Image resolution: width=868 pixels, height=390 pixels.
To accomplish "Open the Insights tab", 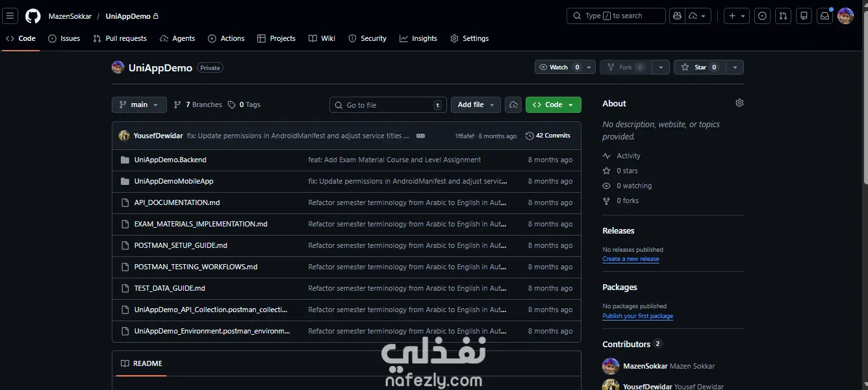I will [418, 38].
